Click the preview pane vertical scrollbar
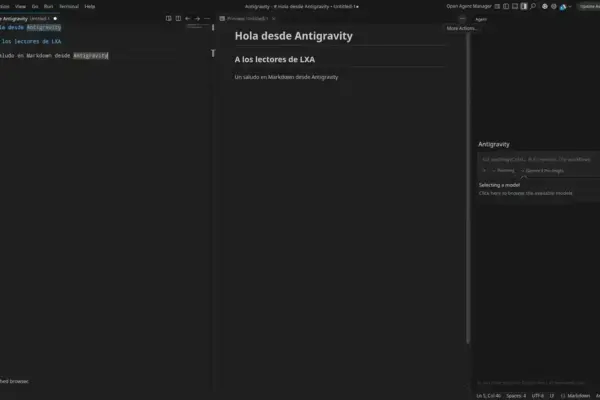The width and height of the screenshot is (600, 400). (468, 188)
